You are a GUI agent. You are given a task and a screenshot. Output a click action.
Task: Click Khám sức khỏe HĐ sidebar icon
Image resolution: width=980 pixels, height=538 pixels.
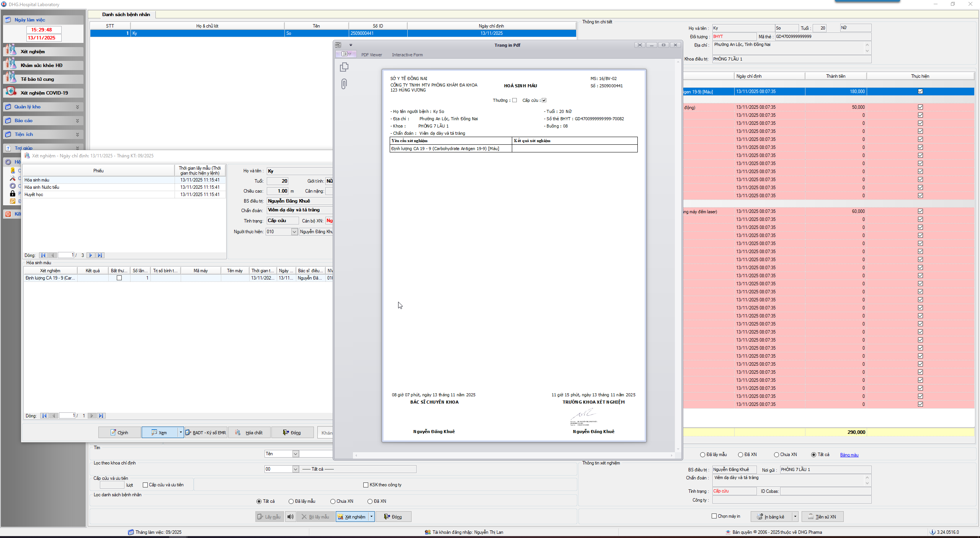[11, 64]
